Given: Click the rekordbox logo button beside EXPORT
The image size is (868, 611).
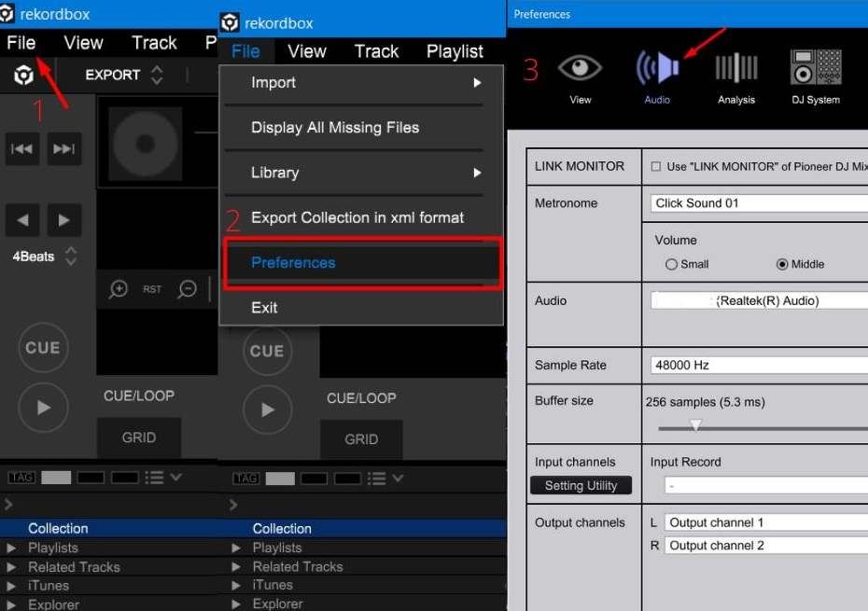Looking at the screenshot, I should (x=24, y=75).
